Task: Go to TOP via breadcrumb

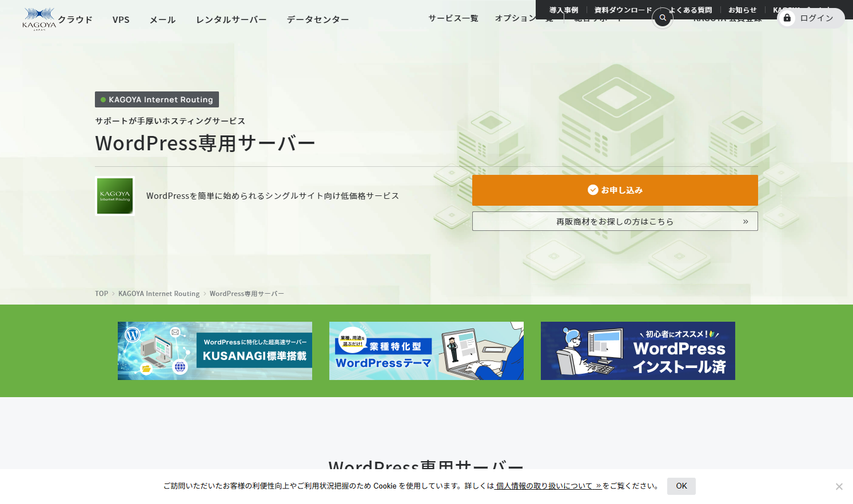Action: click(x=101, y=294)
